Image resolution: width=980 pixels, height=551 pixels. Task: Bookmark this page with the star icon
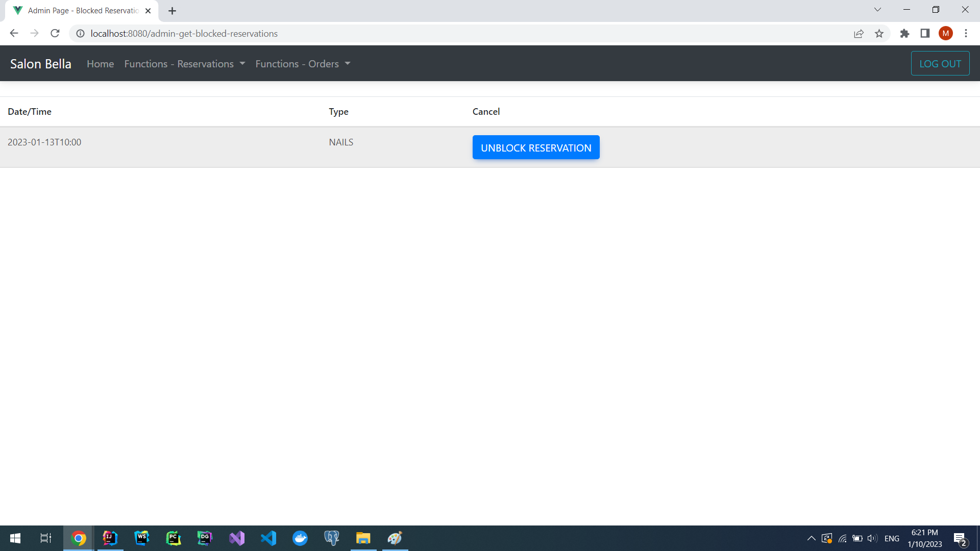[879, 34]
